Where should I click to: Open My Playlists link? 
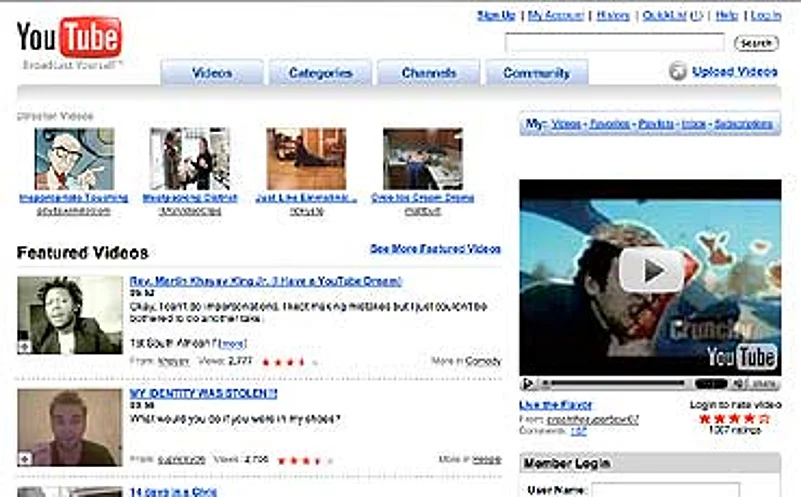(x=656, y=124)
